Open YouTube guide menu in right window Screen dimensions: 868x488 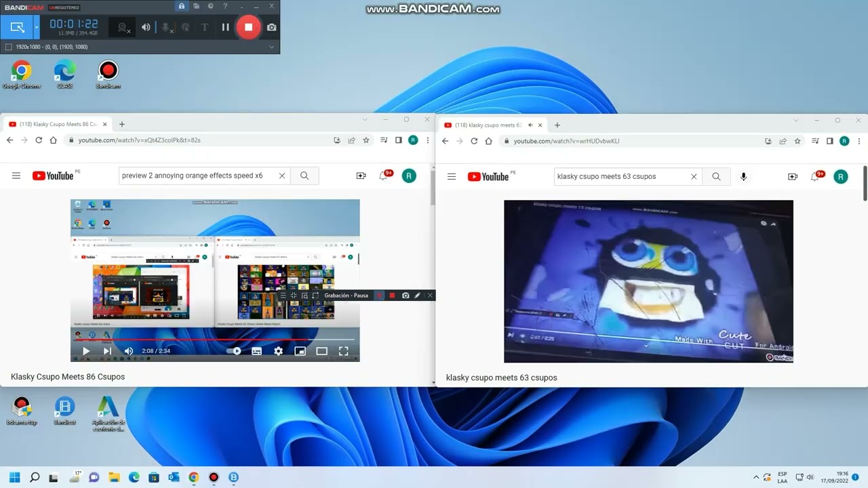[452, 176]
